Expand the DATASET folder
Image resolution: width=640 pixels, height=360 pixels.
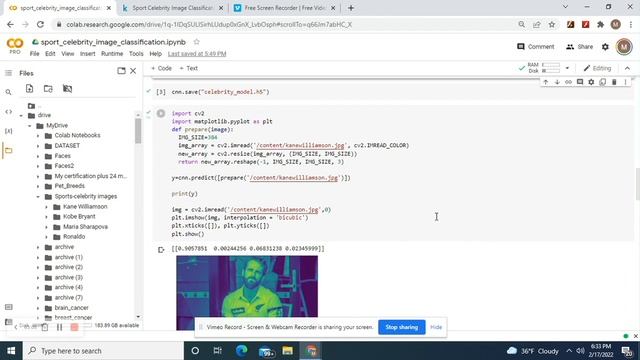(38, 146)
